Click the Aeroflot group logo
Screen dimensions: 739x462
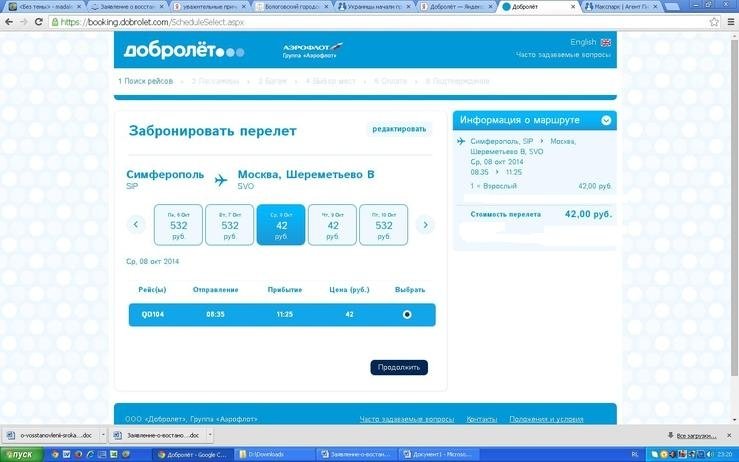pyautogui.click(x=311, y=50)
